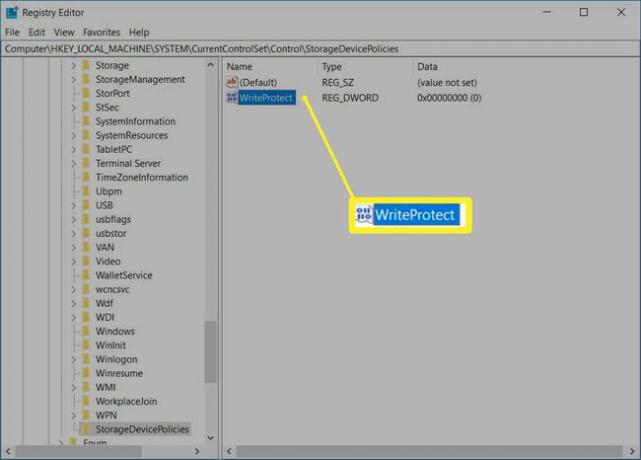
Task: Click the TimeZoneInformation folder icon
Action: (86, 177)
